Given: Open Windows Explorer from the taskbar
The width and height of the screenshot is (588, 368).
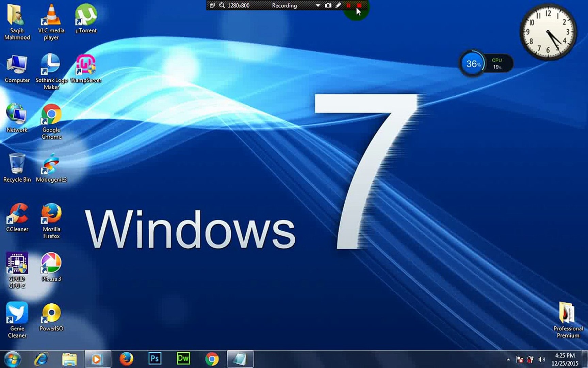Looking at the screenshot, I should (69, 359).
